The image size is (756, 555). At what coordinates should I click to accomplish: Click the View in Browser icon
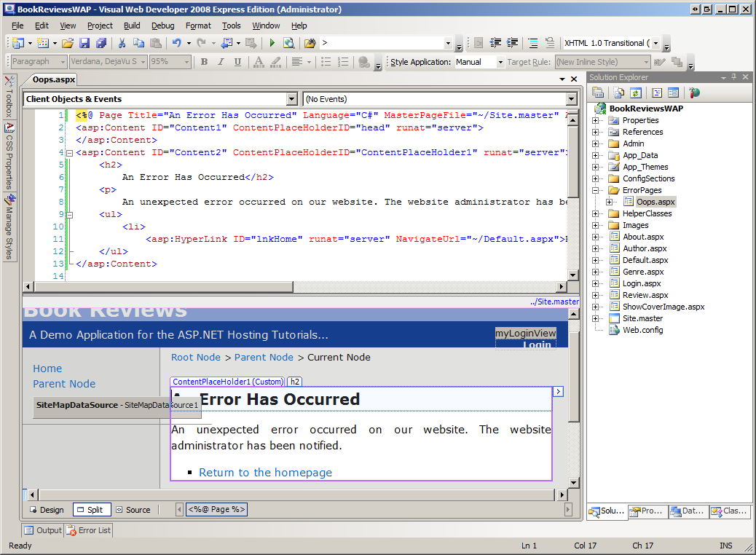pos(289,43)
